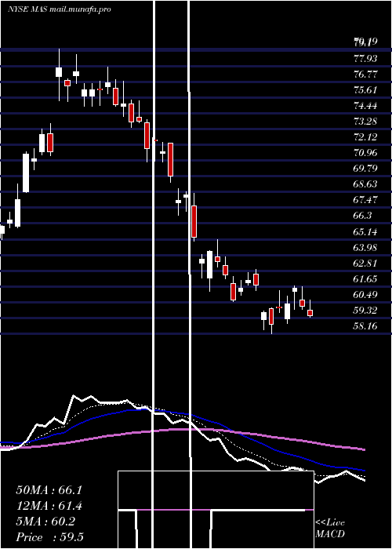The height and width of the screenshot is (549, 392).
Task: Select the 73.28 price label
Action: [365, 122]
